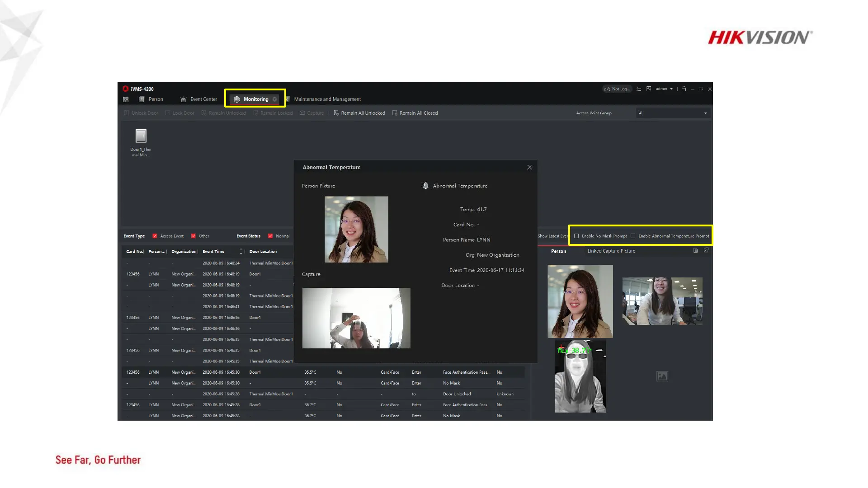868x488 pixels.
Task: Click pop-out icon beside Linked Capture Picture
Action: [706, 250]
